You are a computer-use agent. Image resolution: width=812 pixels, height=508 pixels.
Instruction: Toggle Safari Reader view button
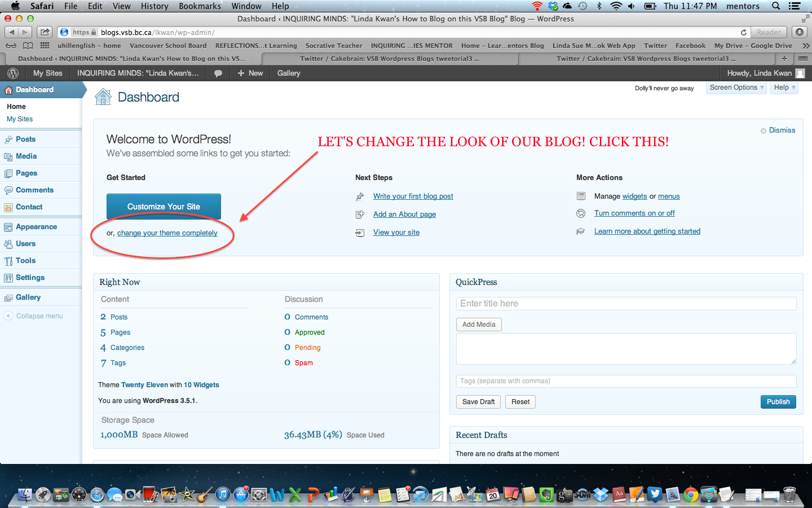(769, 32)
